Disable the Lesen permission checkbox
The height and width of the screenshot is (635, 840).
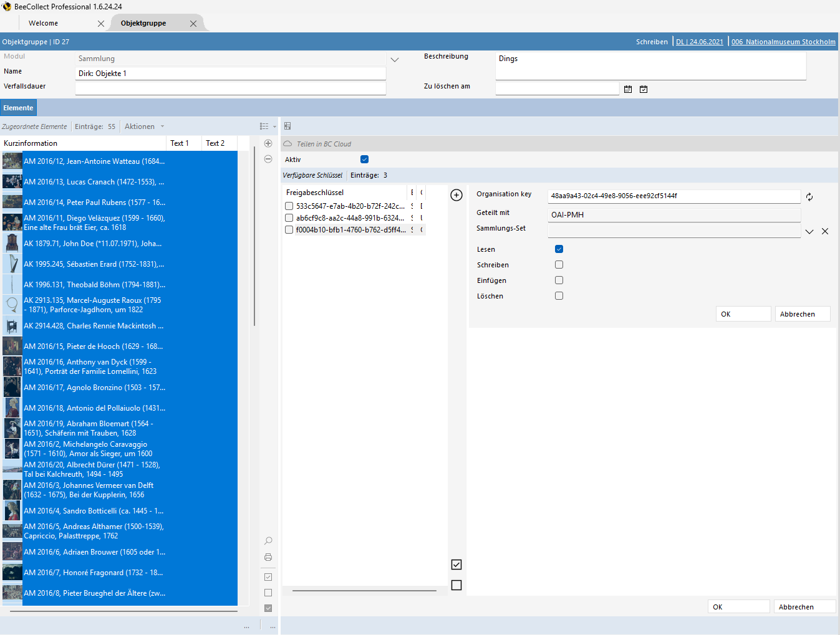(559, 249)
